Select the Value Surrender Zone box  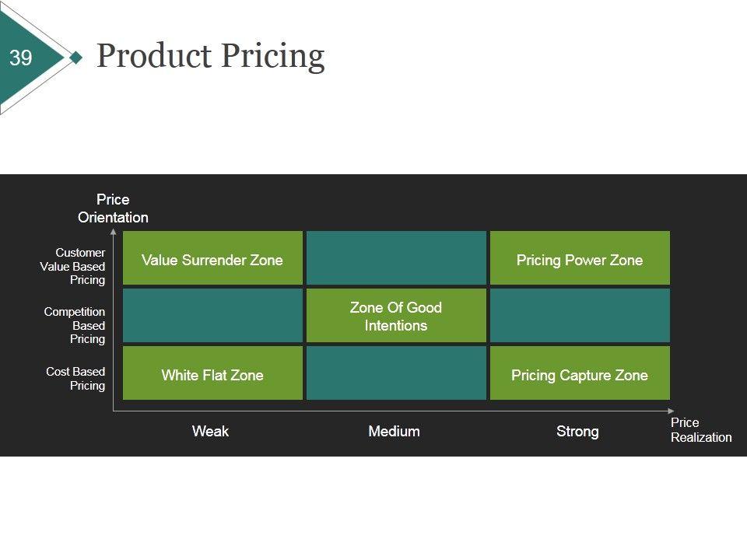pos(212,258)
